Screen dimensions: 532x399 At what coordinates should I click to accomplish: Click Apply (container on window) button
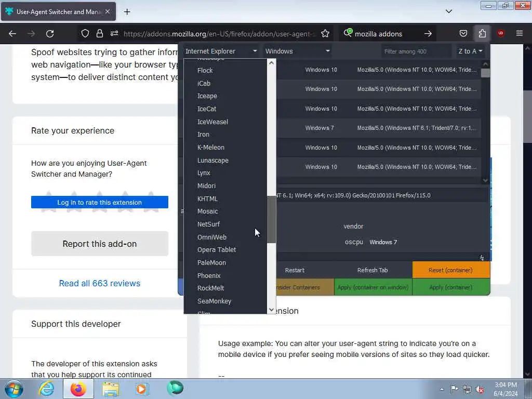click(x=373, y=287)
